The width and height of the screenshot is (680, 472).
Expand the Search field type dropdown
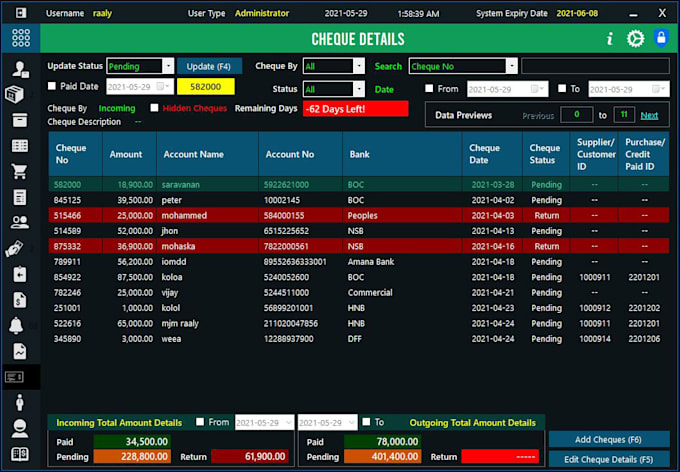tap(512, 66)
